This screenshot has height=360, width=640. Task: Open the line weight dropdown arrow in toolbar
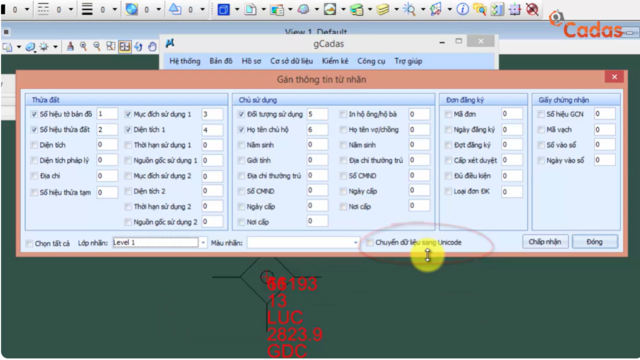(114, 9)
